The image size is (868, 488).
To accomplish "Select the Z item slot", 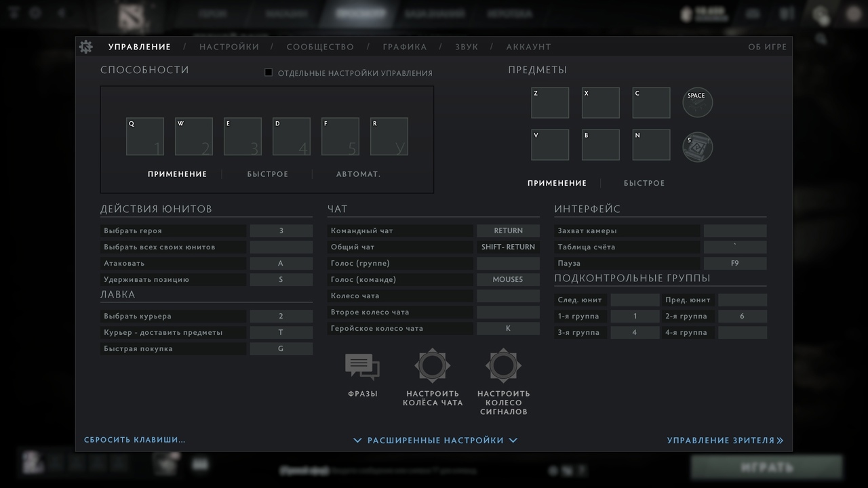I will tap(550, 103).
